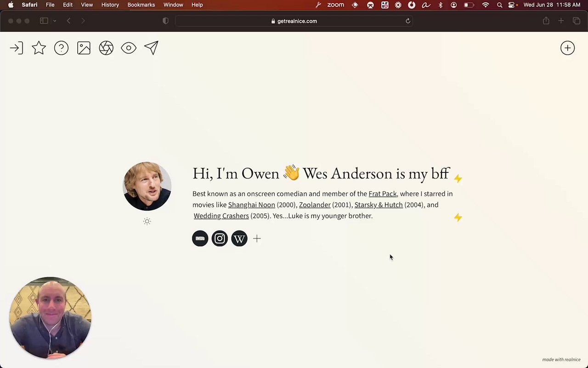This screenshot has width=588, height=368.
Task: Open the View menu
Action: [x=87, y=5]
